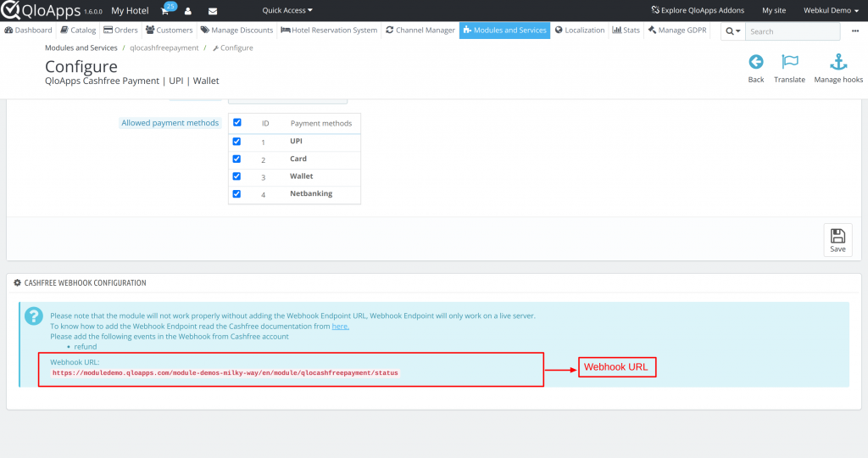The width and height of the screenshot is (868, 458).
Task: Click the Explore QloApps Addons link
Action: [x=698, y=10]
